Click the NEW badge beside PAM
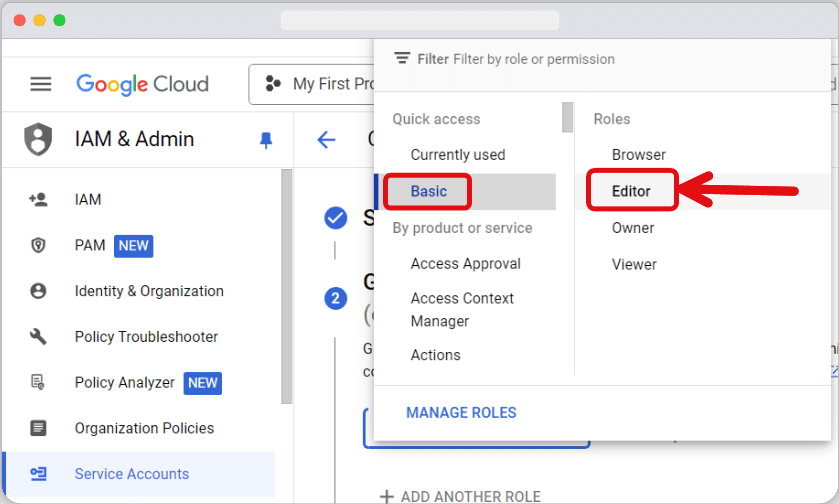 click(x=133, y=246)
